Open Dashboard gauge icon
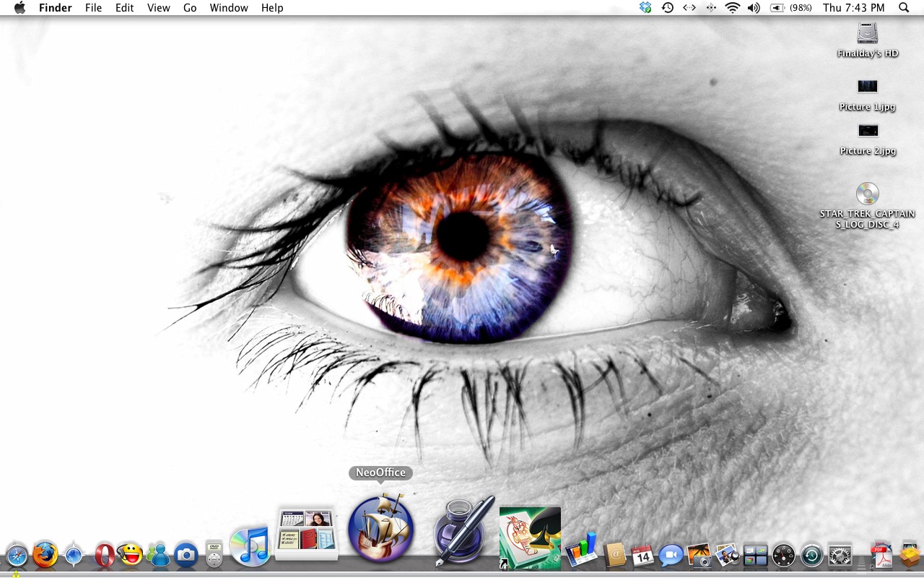Screen dimensions: 924x578 click(x=783, y=556)
